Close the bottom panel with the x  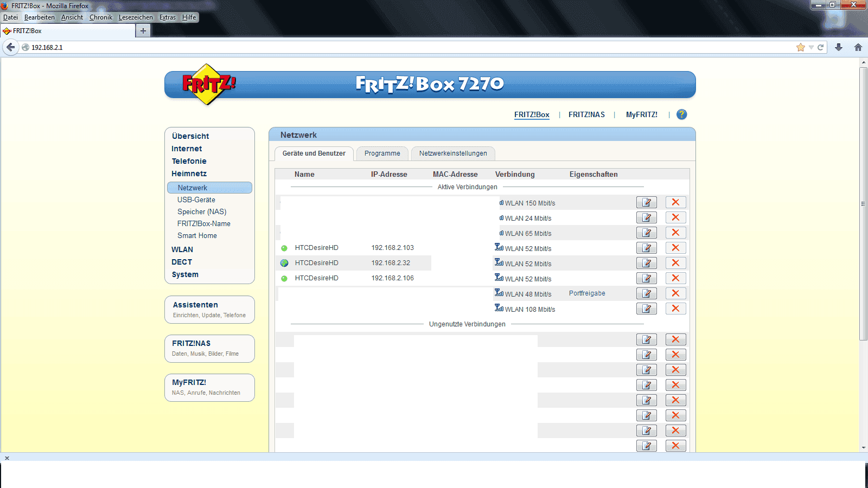click(x=7, y=458)
